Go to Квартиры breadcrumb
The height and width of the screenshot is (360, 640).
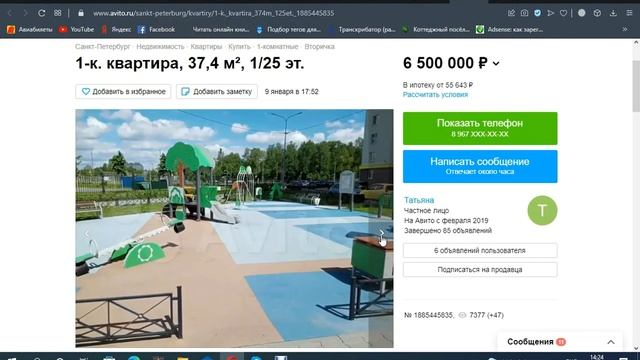[x=206, y=47]
